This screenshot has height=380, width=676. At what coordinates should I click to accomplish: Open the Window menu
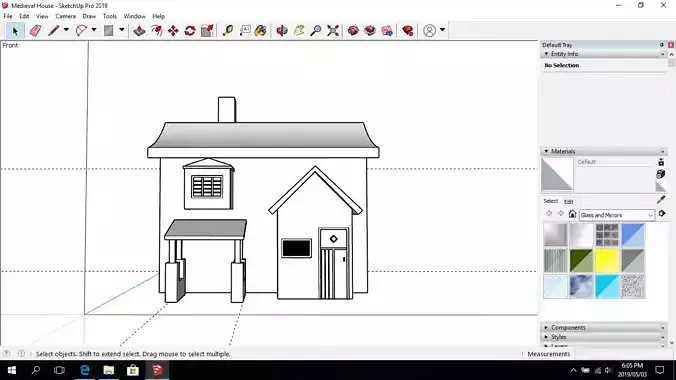(x=135, y=16)
